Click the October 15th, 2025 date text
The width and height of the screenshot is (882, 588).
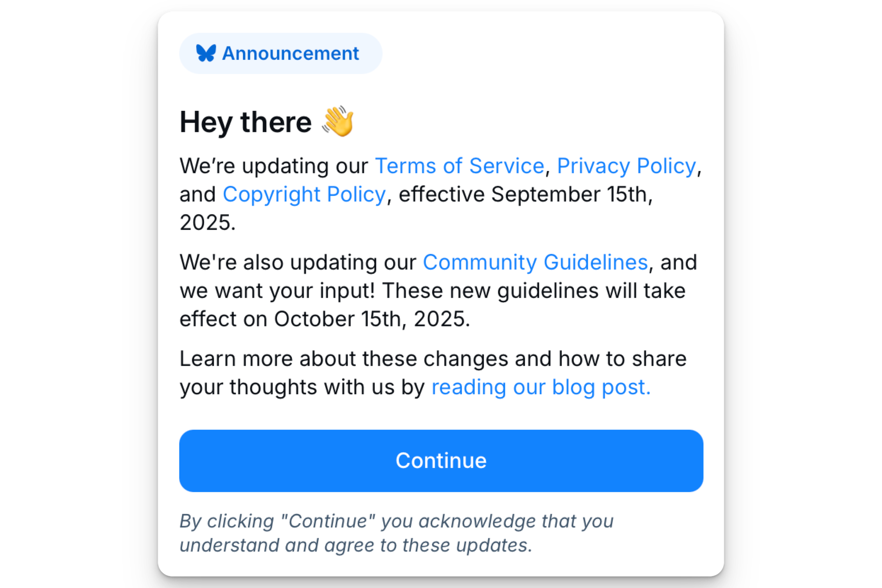[x=372, y=319]
